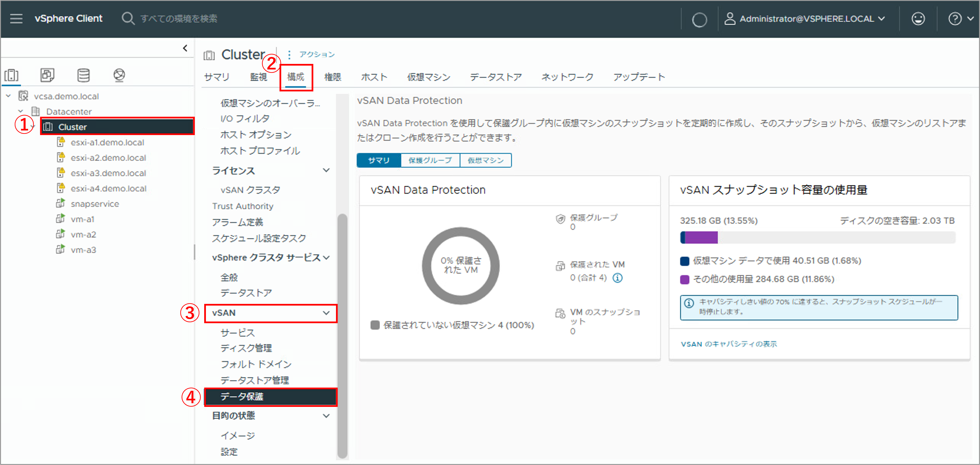This screenshot has height=465, width=980.
Task: Click the user avatar icon
Action: (x=729, y=18)
